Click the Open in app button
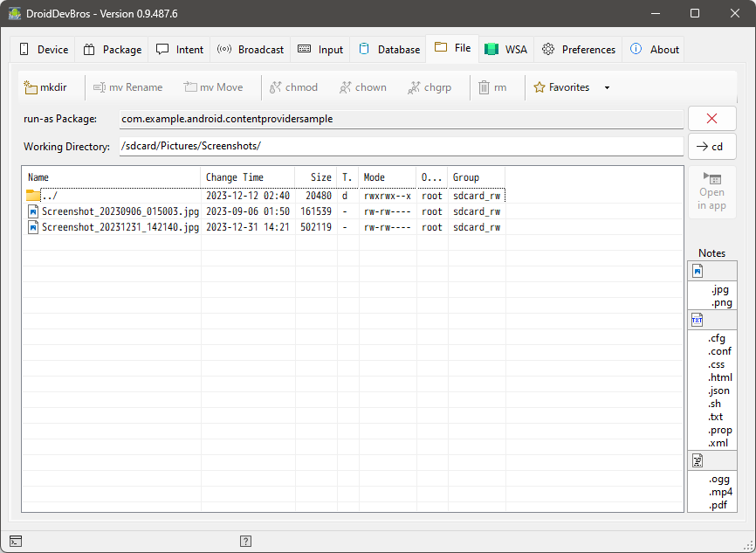The height and width of the screenshot is (553, 756). point(711,192)
